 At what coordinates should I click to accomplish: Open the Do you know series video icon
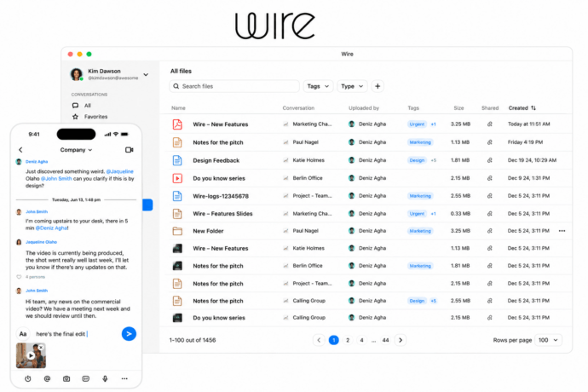(x=177, y=178)
